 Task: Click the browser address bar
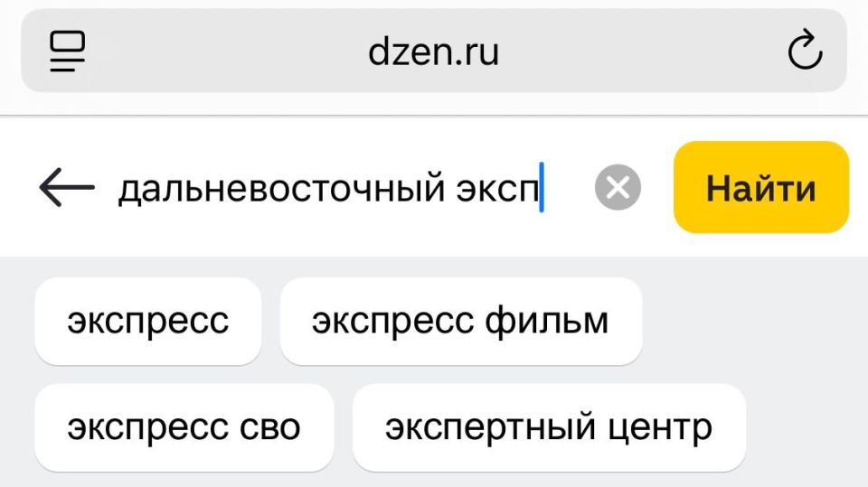click(433, 52)
